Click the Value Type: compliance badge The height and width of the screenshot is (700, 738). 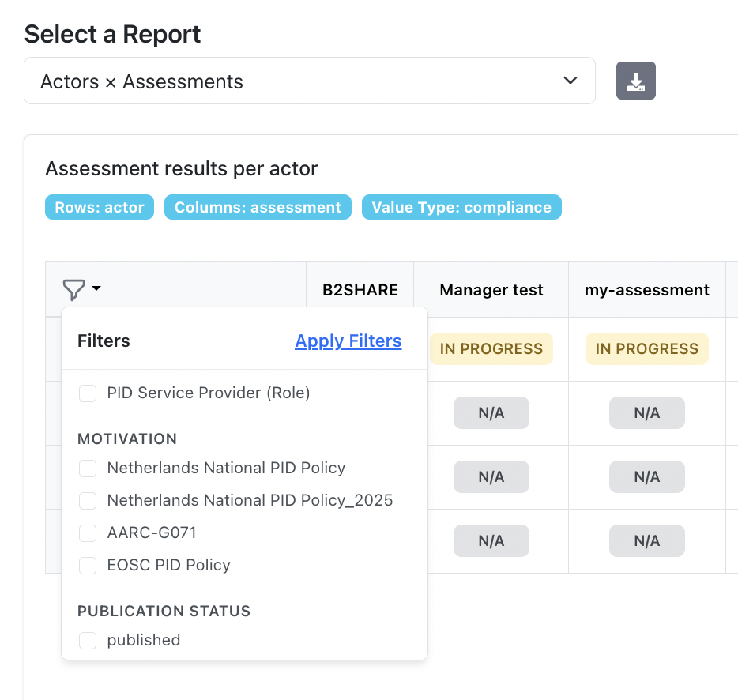tap(461, 207)
